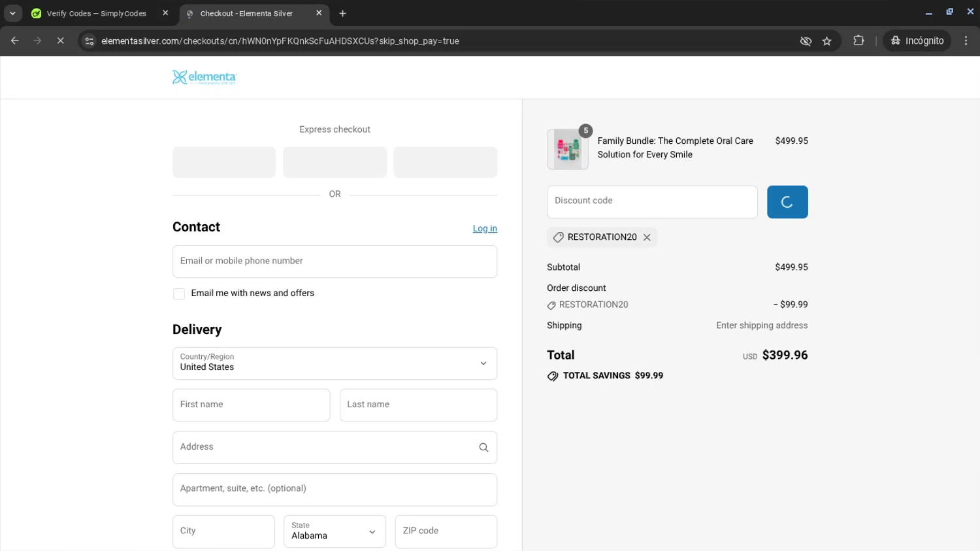Click the apply discount button spinner
This screenshot has height=551, width=980.
(787, 202)
